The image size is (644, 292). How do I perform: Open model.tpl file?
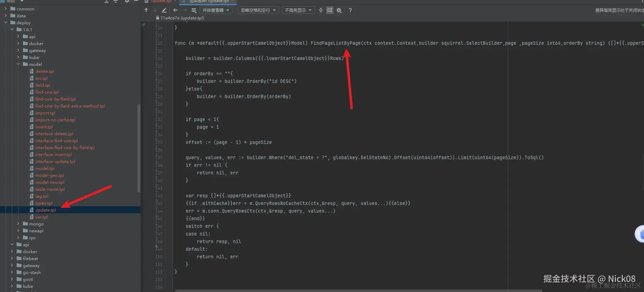pyautogui.click(x=45, y=168)
